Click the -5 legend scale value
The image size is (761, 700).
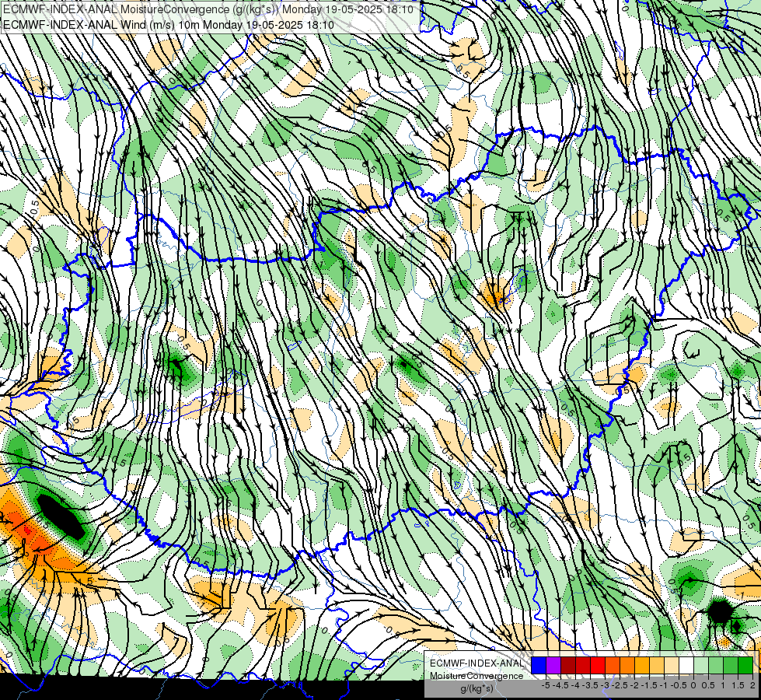point(546,685)
